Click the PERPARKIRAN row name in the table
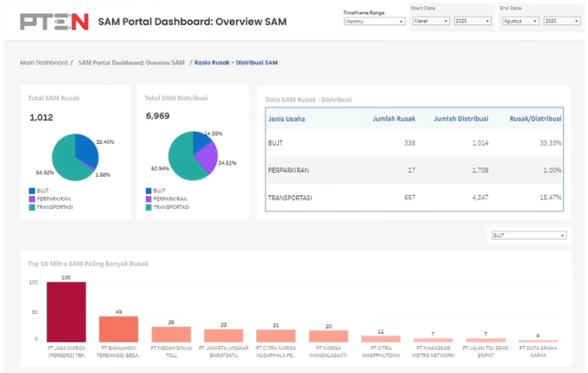This screenshot has height=373, width=588. [x=288, y=170]
